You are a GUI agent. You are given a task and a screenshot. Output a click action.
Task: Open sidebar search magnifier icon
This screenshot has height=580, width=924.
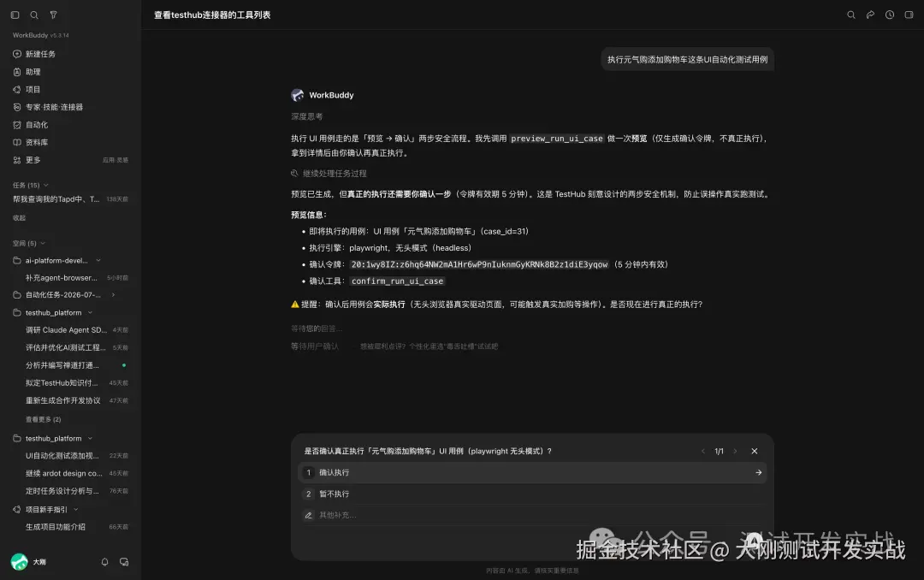pyautogui.click(x=34, y=15)
